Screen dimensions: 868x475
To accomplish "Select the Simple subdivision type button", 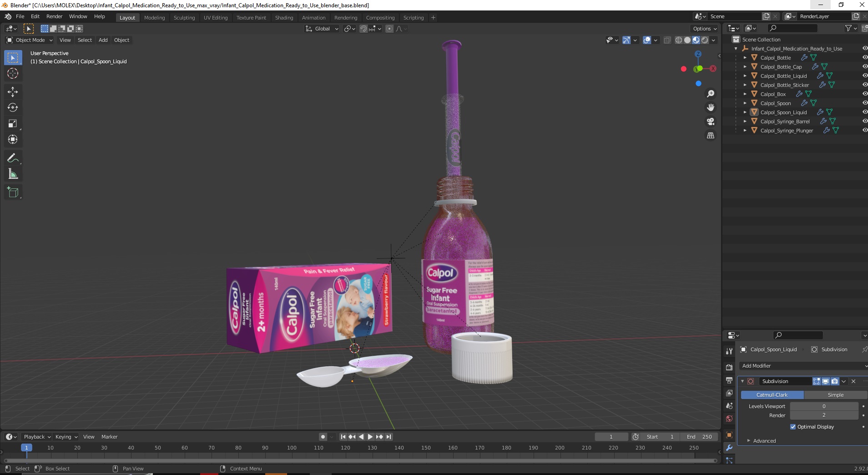I will tap(835, 395).
